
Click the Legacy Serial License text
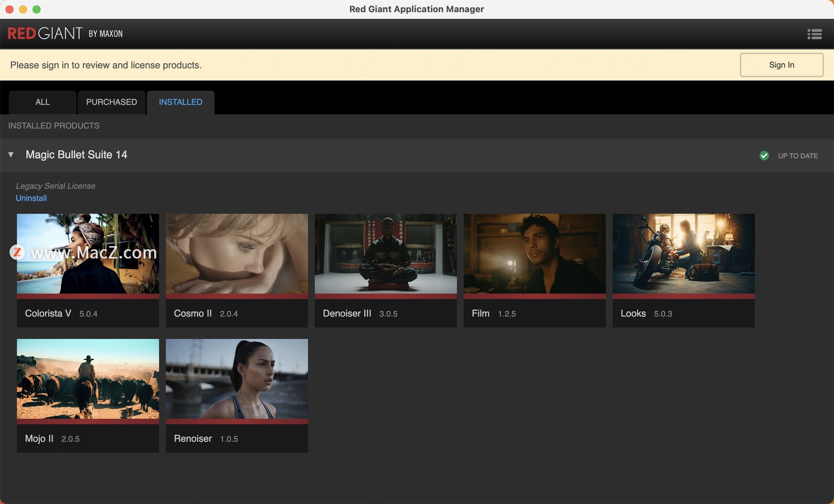pos(56,186)
